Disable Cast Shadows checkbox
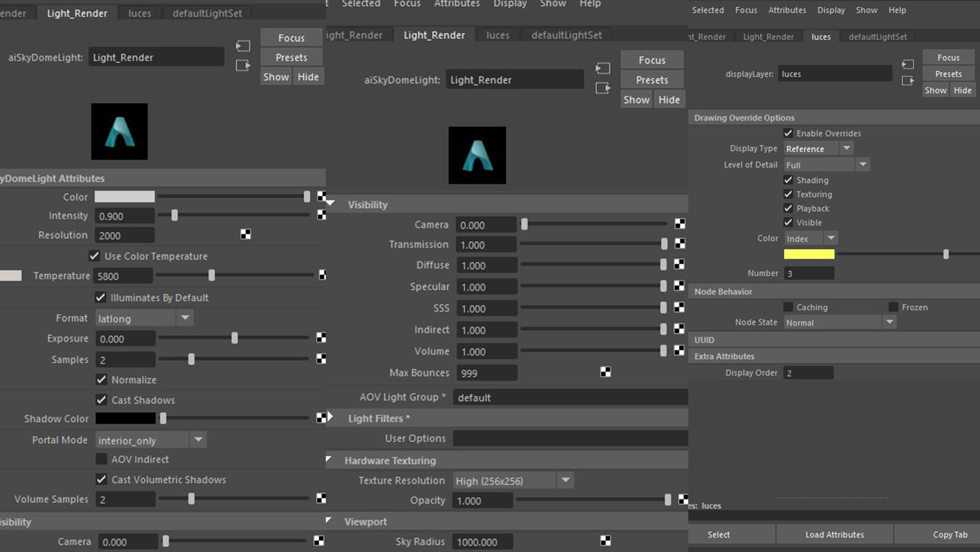The height and width of the screenshot is (552, 980). coord(101,400)
